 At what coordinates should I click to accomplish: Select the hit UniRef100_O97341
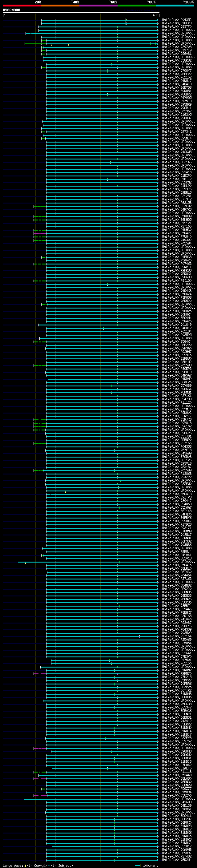[177, 132]
